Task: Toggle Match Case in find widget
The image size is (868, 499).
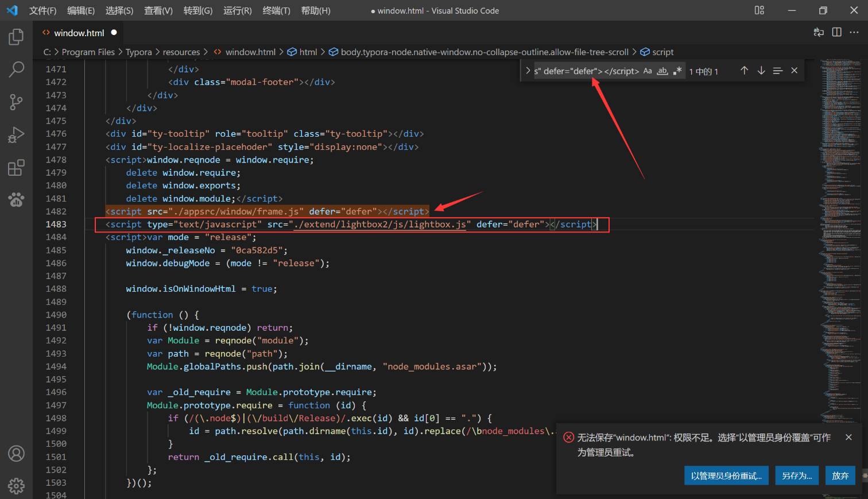Action: coord(648,71)
